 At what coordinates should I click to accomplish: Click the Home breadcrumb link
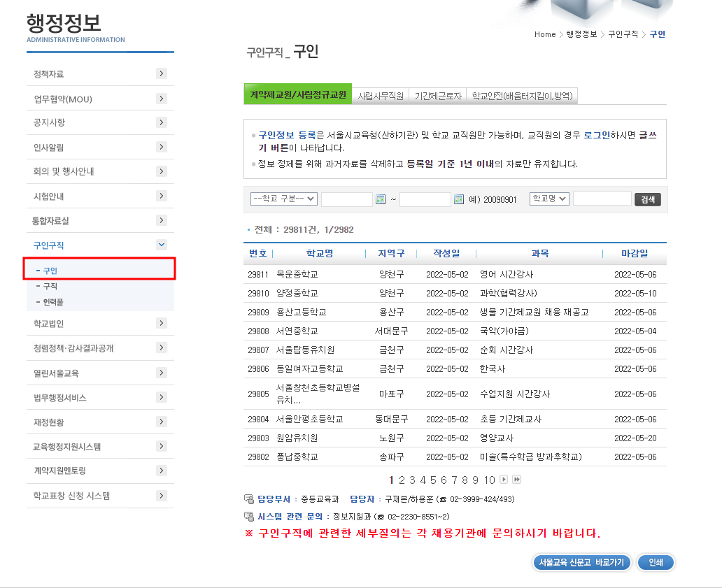tap(545, 34)
